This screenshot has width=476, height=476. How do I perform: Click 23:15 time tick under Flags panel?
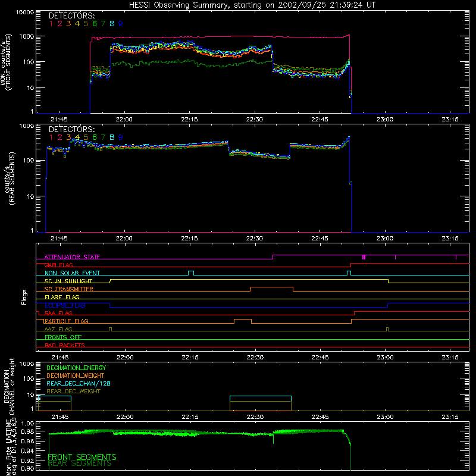point(450,358)
